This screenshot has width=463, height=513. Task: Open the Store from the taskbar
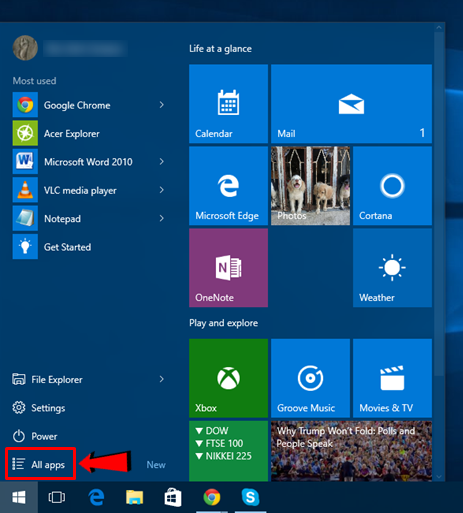(173, 497)
